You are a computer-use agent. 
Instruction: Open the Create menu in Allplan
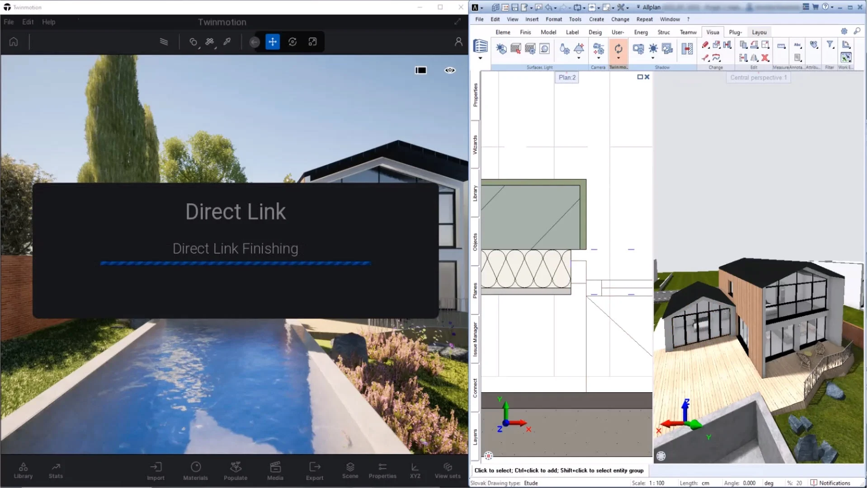click(x=596, y=19)
